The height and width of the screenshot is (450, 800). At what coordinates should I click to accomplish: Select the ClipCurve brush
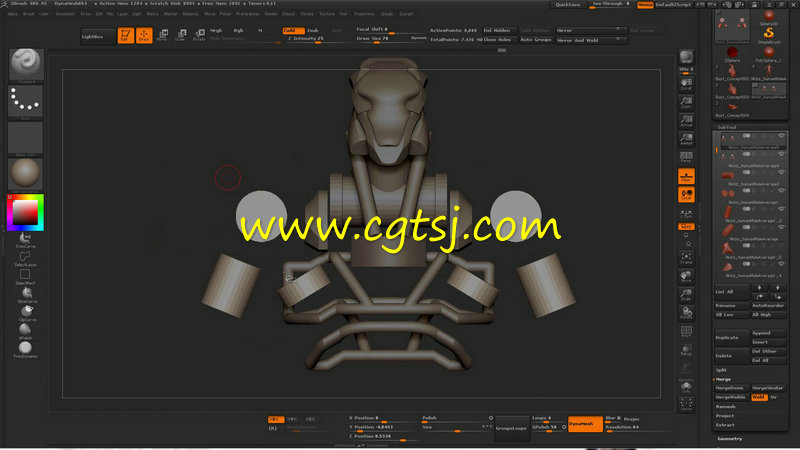pos(26,313)
